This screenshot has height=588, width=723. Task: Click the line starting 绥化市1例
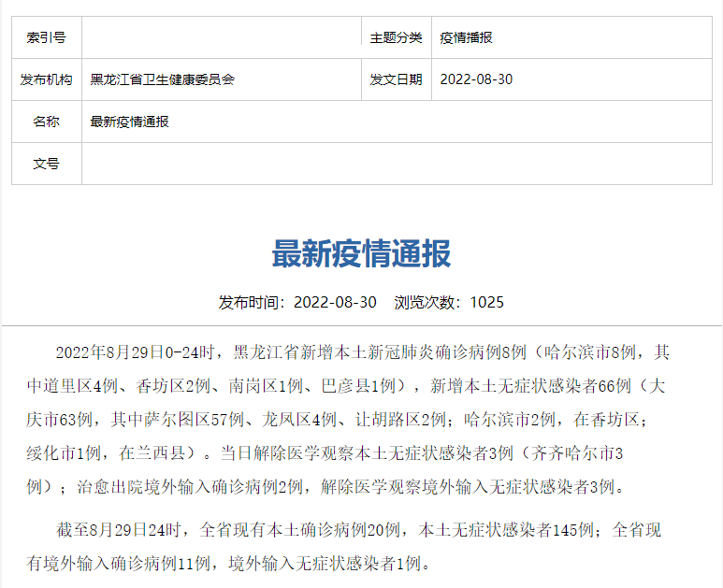[x=324, y=453]
